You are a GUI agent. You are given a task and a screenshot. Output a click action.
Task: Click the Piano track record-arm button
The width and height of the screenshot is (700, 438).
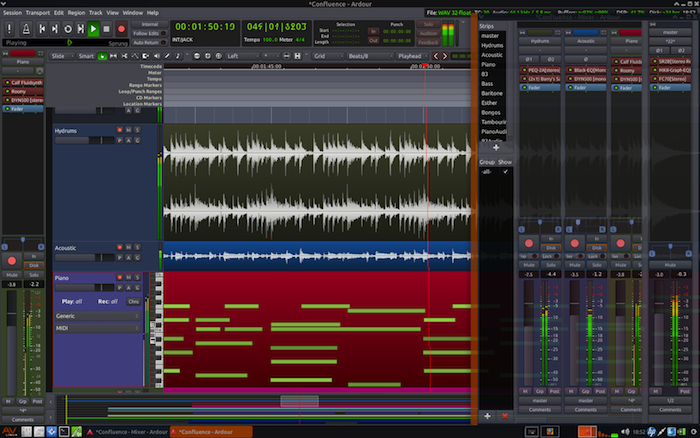pos(119,275)
